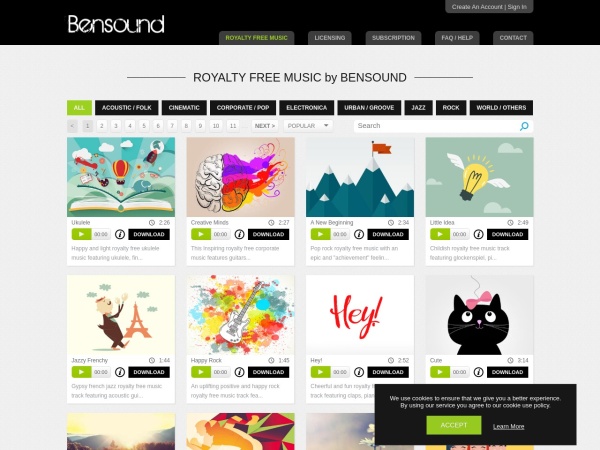Play the Cute track
600x450 pixels.
tap(440, 372)
